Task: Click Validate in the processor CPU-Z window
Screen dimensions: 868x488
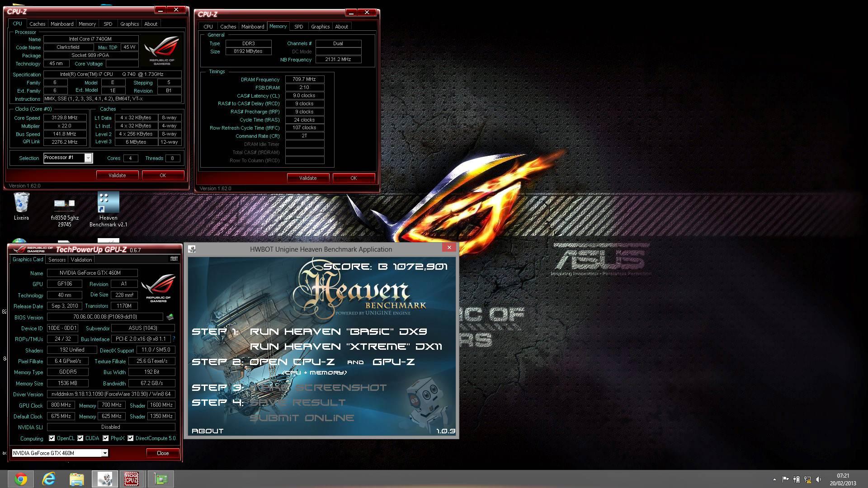Action: click(x=117, y=175)
